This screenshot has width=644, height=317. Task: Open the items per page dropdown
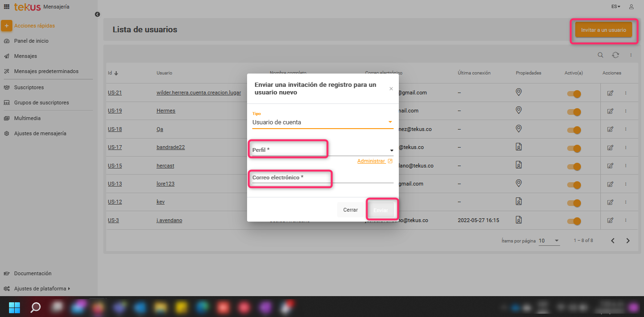click(x=549, y=241)
